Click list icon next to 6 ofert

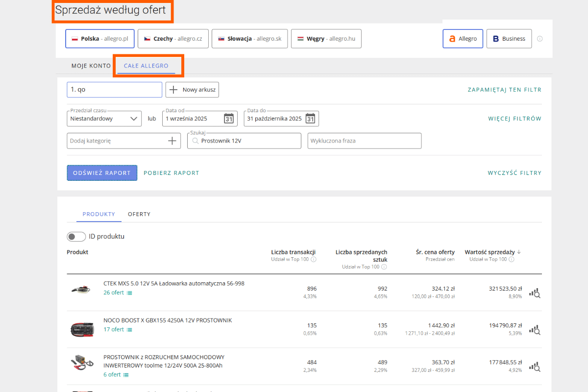126,375
